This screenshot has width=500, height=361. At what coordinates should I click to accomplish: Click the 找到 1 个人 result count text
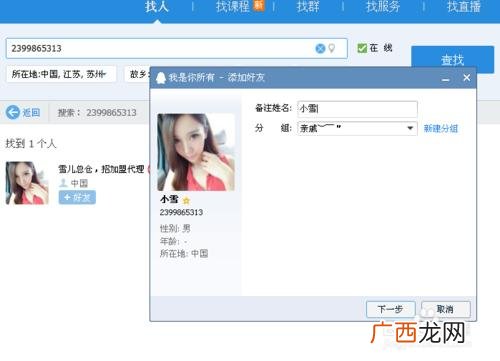coord(31,144)
